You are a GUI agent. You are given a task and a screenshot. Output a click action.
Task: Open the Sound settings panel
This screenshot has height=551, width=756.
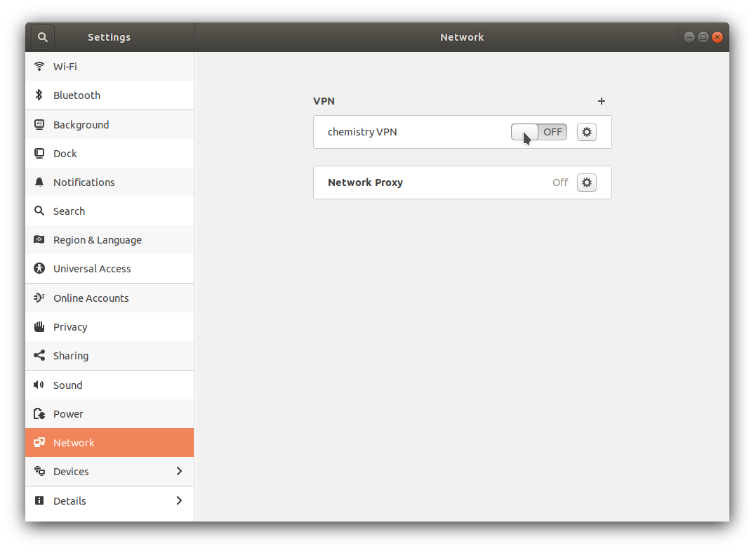pos(110,385)
